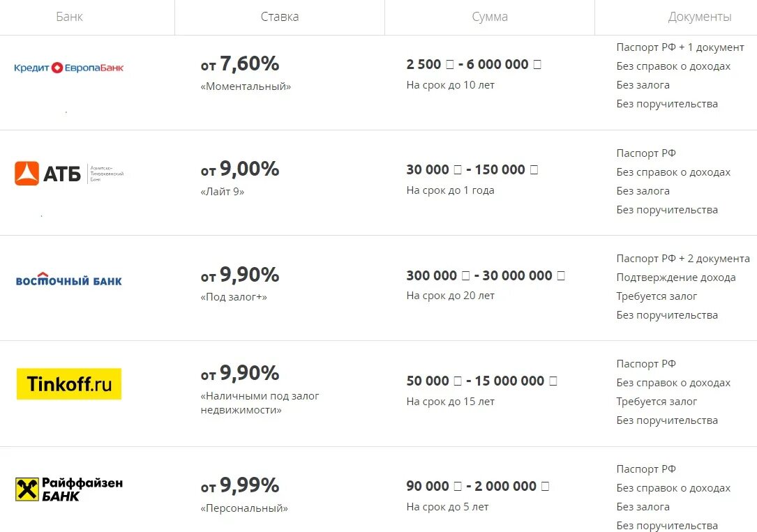Open the «Моментальный» loan offer
The width and height of the screenshot is (757, 532).
246,86
